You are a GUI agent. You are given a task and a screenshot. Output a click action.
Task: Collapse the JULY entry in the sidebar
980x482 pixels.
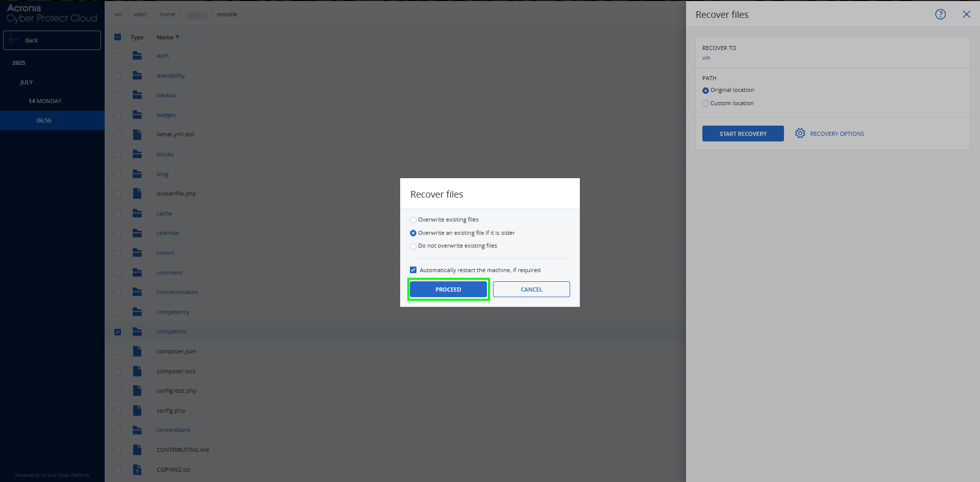(26, 82)
